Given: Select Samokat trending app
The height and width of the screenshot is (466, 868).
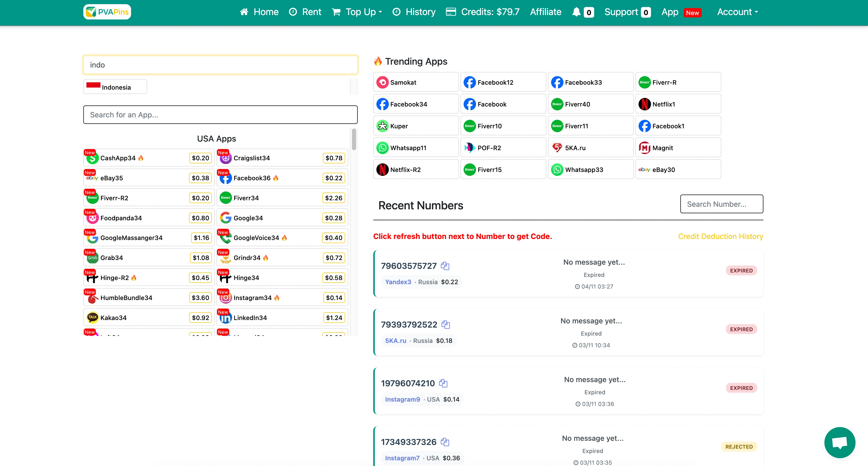Looking at the screenshot, I should click(416, 82).
